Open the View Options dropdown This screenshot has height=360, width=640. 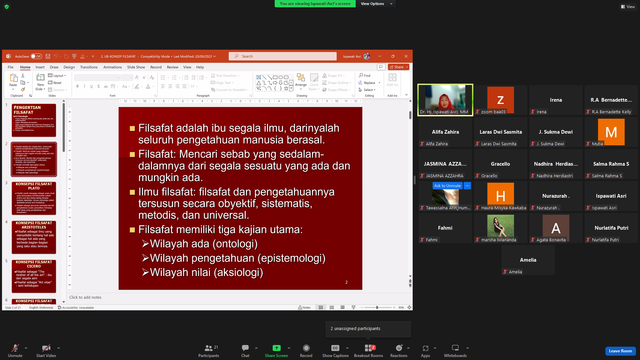[376, 4]
